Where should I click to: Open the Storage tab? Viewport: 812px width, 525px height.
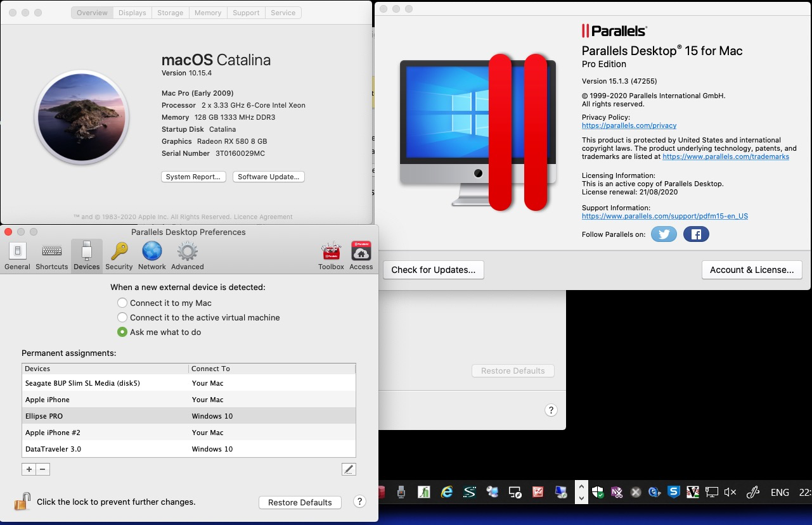[x=170, y=13]
